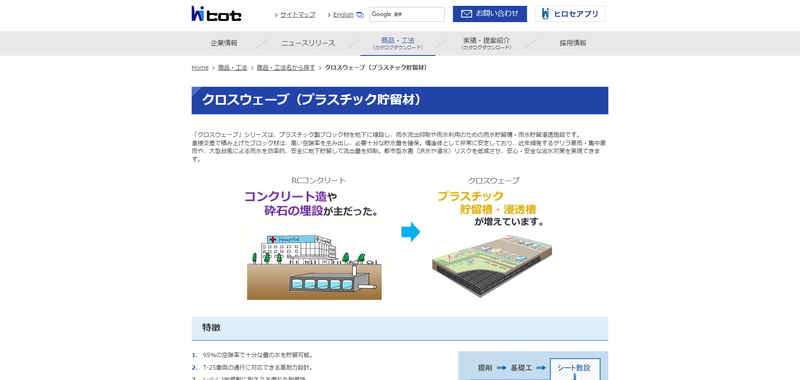Open the 商品・工法 menu item
800x380 pixels.
click(398, 43)
